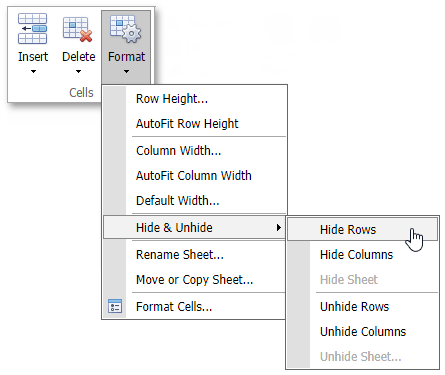Click the Format button label
445x375 pixels.
coord(126,57)
